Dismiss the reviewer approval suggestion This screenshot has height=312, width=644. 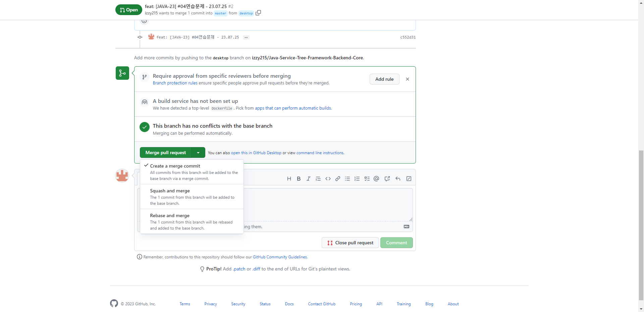(408, 79)
